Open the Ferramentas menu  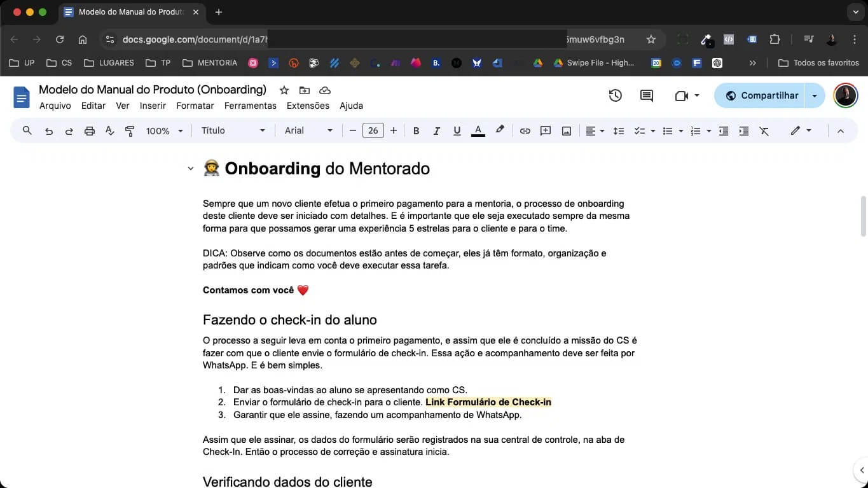point(251,106)
